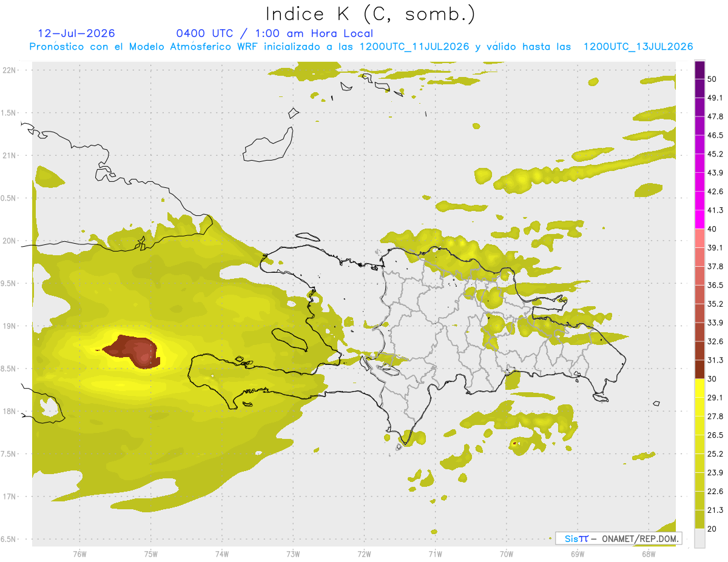Click the legend value '35.2'
Viewport: 728px width, 562px height.
(715, 304)
